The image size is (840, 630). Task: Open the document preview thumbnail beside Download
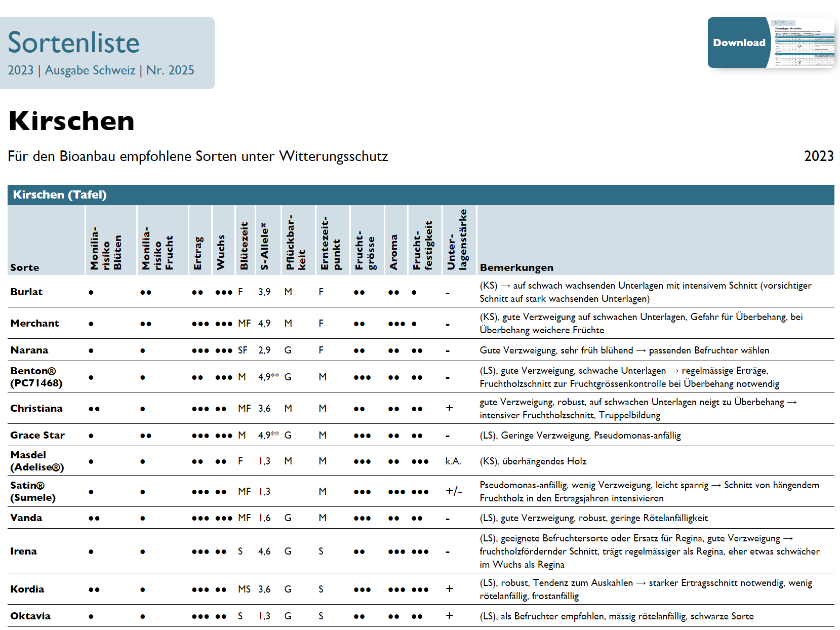804,43
